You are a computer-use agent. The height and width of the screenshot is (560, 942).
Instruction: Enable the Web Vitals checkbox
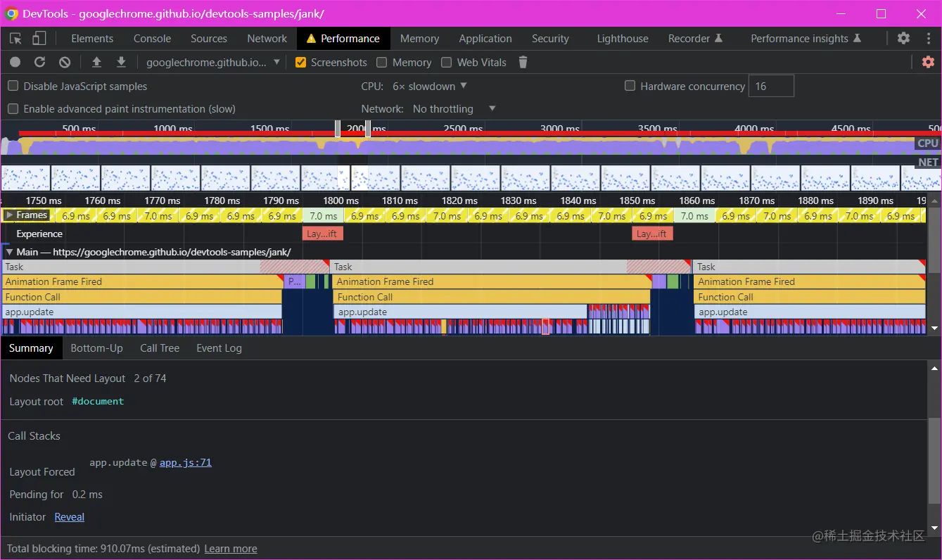coord(446,63)
